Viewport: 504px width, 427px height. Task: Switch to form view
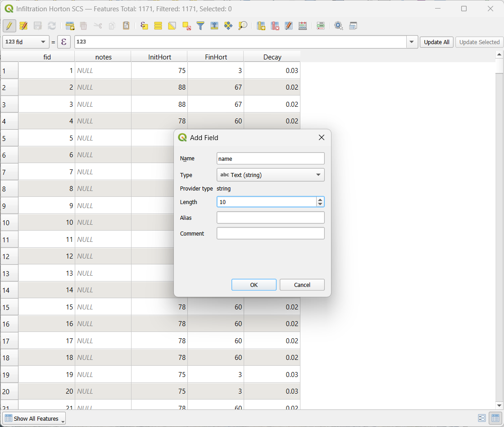pos(481,418)
